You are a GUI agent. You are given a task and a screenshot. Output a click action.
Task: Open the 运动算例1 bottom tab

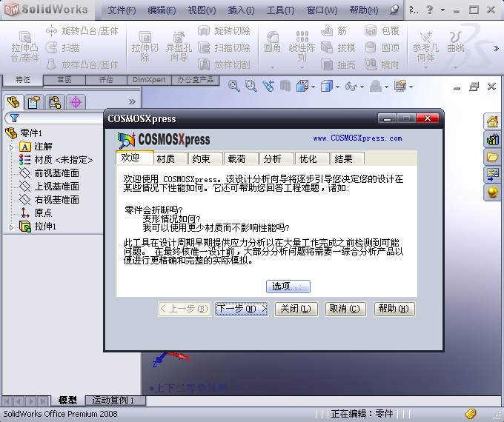[115, 401]
